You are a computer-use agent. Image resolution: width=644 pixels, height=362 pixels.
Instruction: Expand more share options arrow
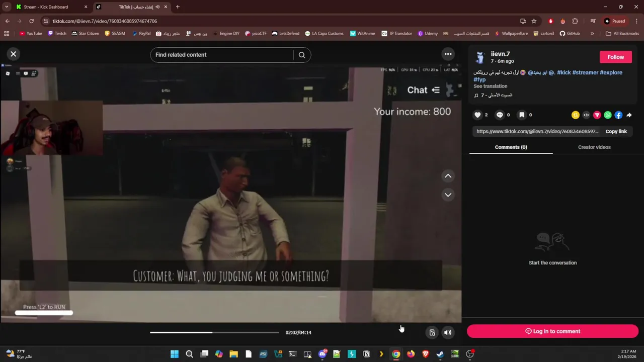click(x=629, y=115)
